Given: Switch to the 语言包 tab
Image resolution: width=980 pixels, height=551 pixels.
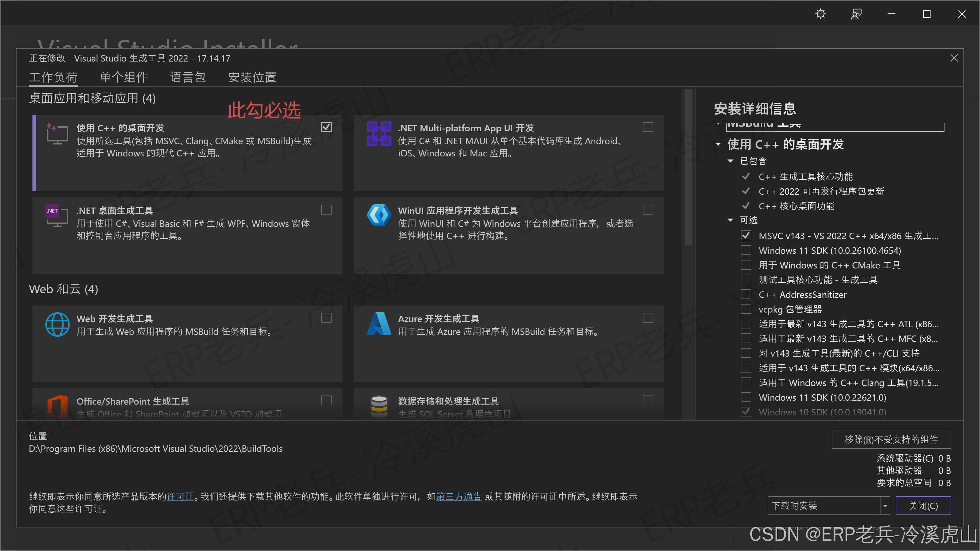Looking at the screenshot, I should [187, 77].
